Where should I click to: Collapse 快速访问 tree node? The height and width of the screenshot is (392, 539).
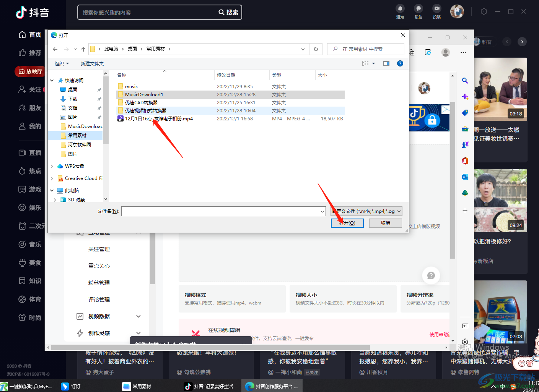tap(52, 81)
